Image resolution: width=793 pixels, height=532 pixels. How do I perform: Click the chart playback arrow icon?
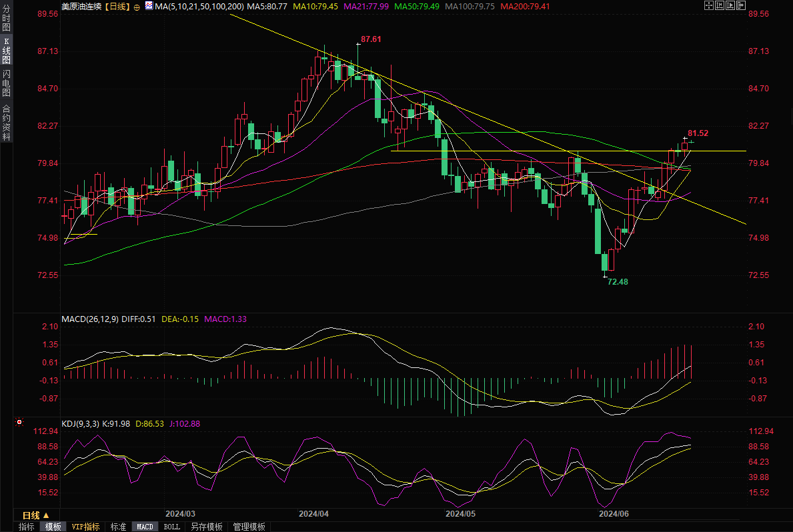point(730,6)
